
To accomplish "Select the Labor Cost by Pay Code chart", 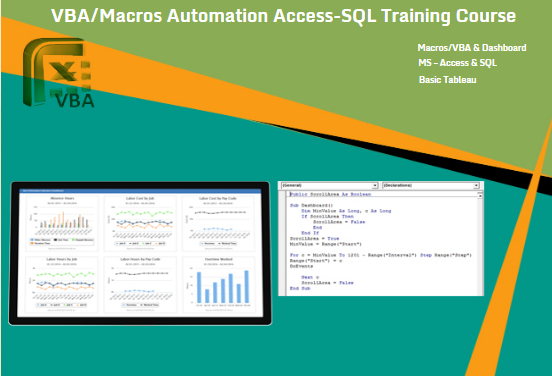I will (218, 223).
